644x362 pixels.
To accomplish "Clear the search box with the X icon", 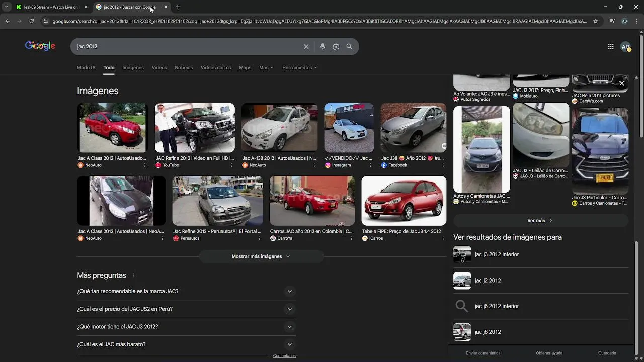I will point(306,46).
